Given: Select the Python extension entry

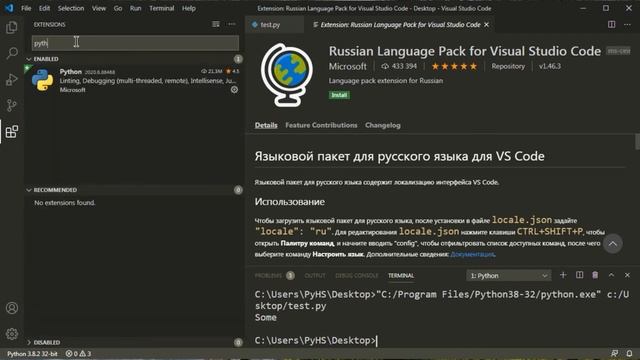Looking at the screenshot, I should click(x=134, y=80).
